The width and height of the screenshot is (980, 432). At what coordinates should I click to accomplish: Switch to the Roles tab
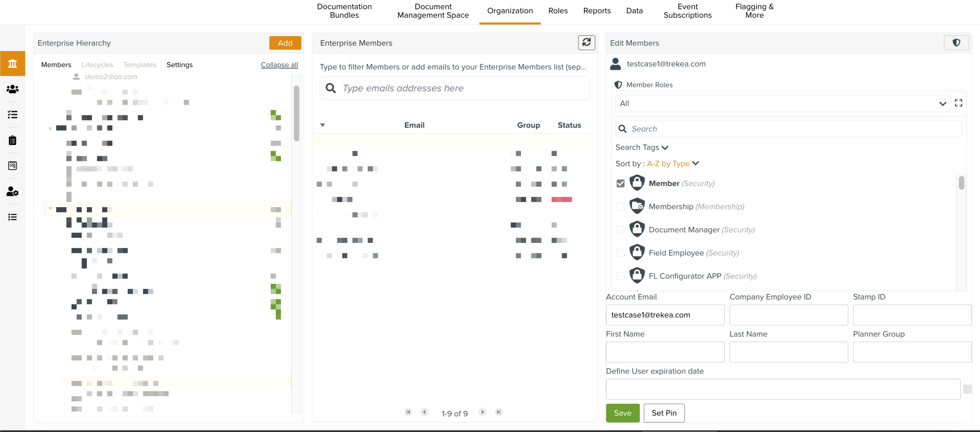[x=558, y=11]
